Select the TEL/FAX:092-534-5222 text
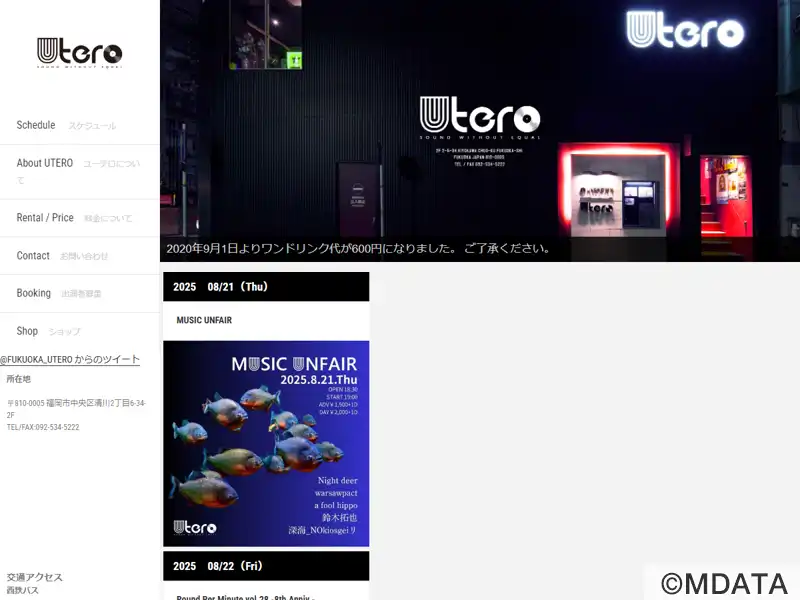800x600 pixels. [x=43, y=427]
